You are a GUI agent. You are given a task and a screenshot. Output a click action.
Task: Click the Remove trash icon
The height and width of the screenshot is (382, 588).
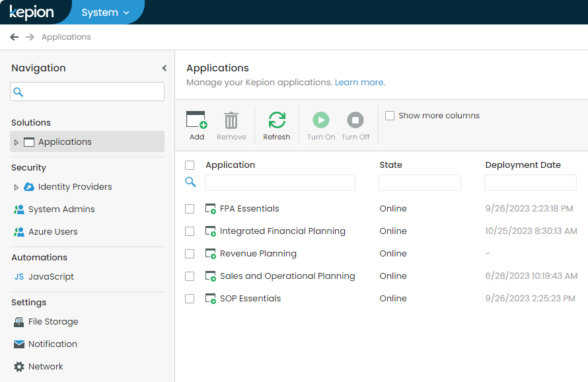tap(231, 120)
